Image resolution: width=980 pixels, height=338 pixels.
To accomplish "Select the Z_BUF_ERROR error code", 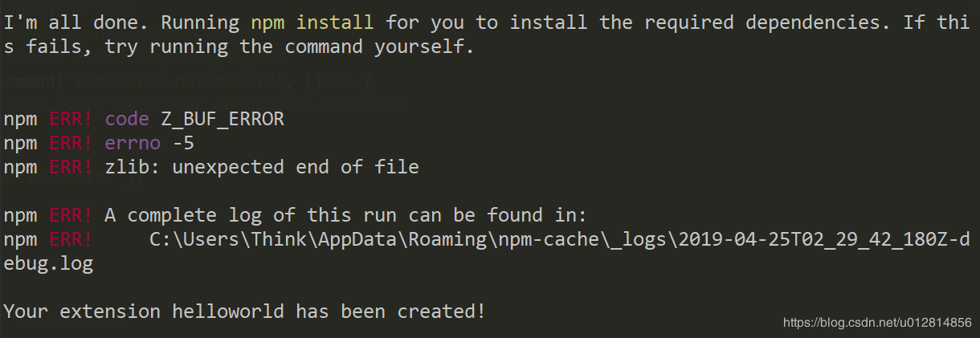I will tap(221, 119).
